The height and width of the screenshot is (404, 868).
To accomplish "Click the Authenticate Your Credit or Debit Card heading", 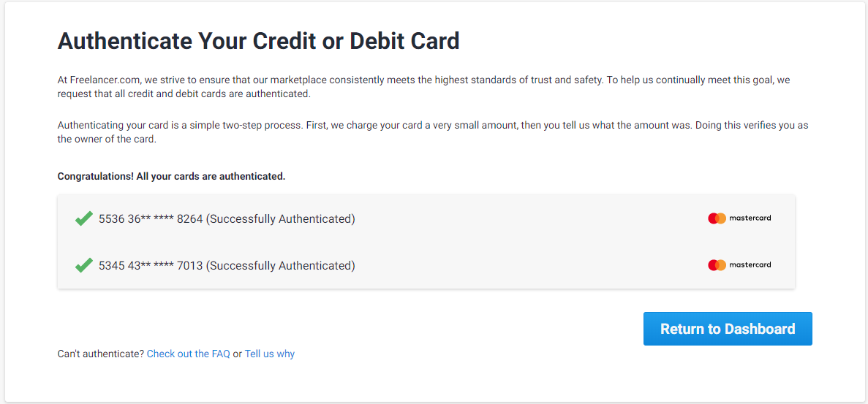I will point(258,41).
